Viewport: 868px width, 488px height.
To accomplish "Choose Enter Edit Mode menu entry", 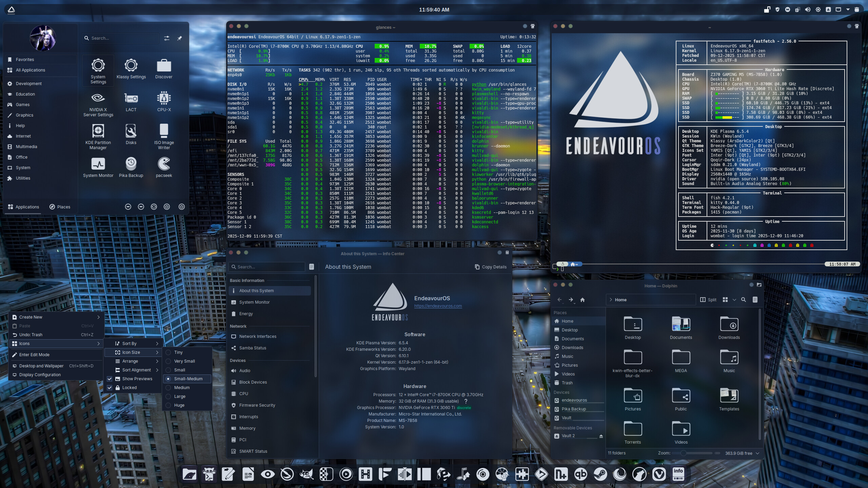I will point(34,354).
